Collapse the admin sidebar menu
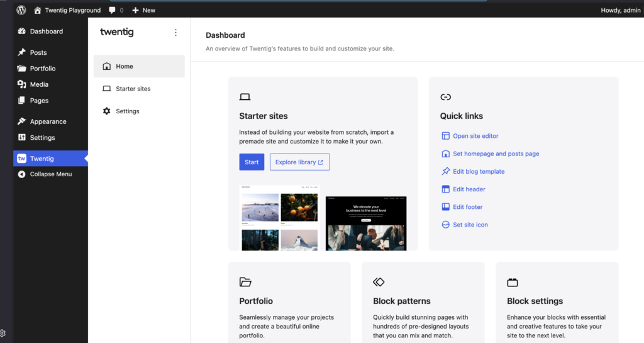 (50, 174)
